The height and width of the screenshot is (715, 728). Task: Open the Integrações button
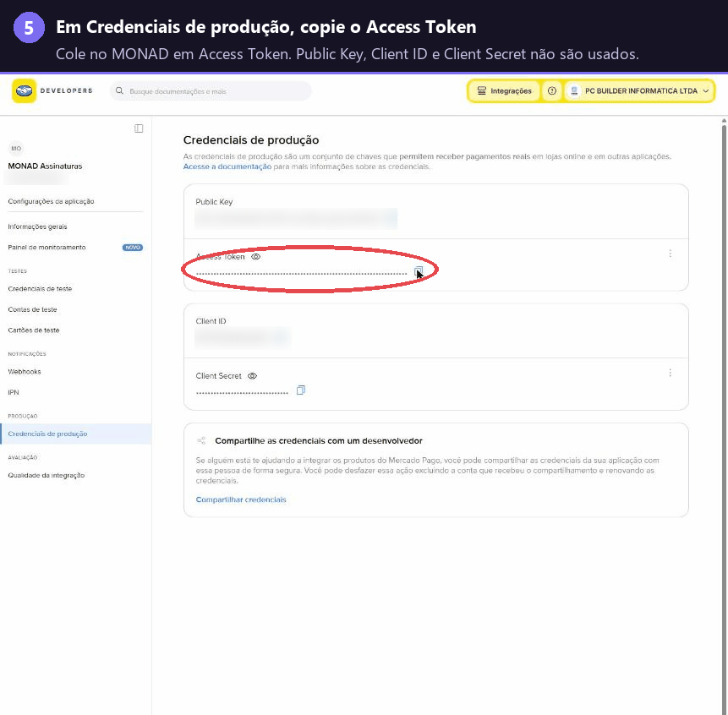coord(504,91)
